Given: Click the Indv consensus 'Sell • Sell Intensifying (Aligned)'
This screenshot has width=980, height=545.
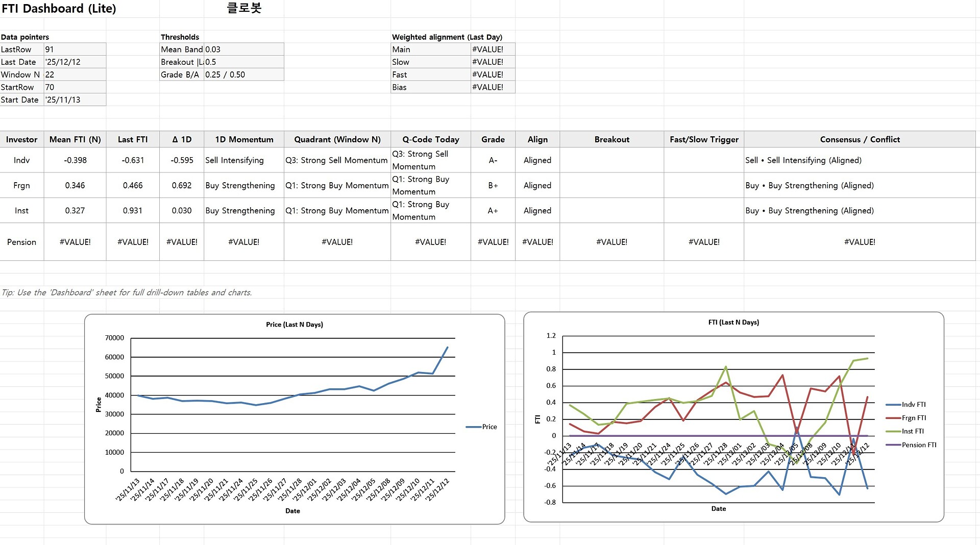Looking at the screenshot, I should 860,160.
